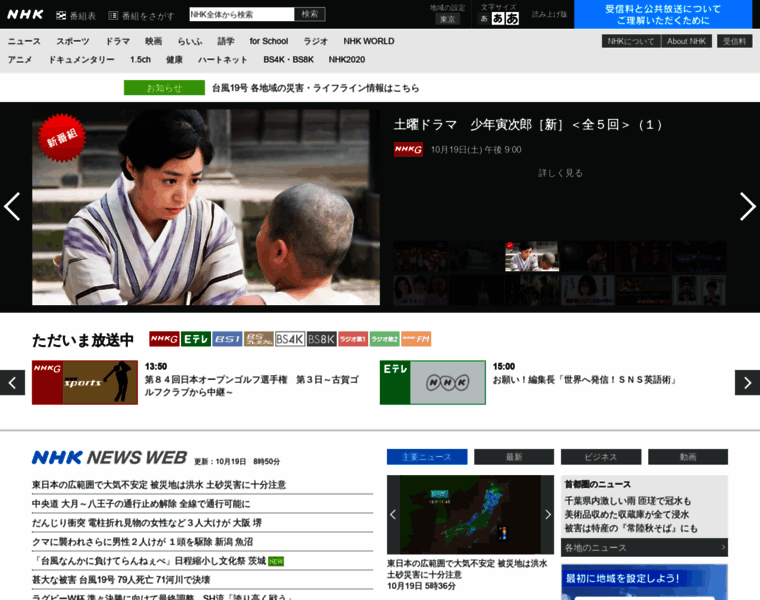The height and width of the screenshot is (600, 760).
Task: Open お願い!編集長 program link
Action: pyautogui.click(x=585, y=380)
